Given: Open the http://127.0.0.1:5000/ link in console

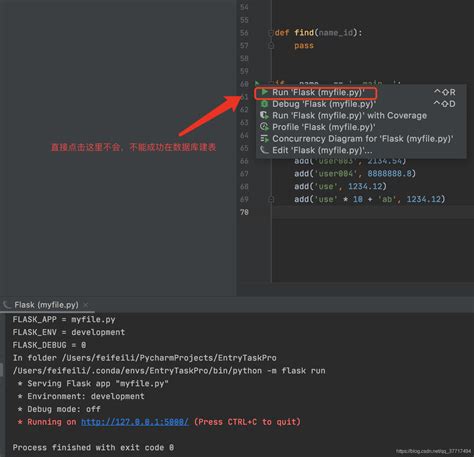Looking at the screenshot, I should (x=135, y=422).
